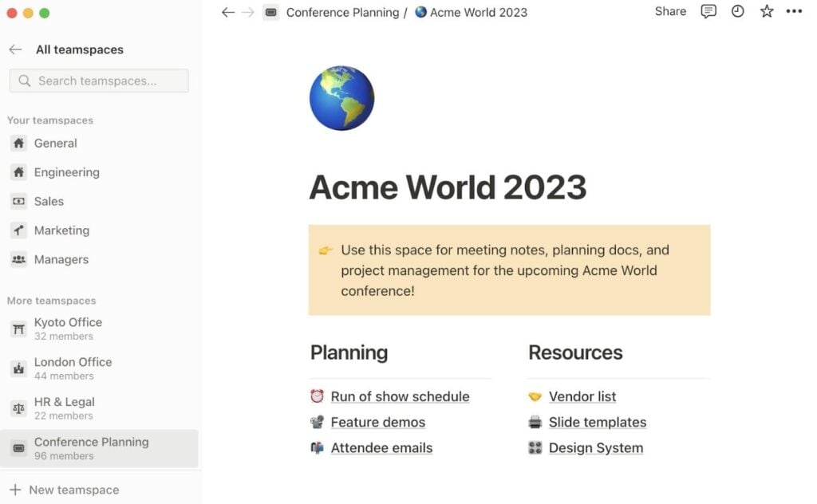817x504 pixels.
Task: Click the back arrow beside All teamspaces
Action: (16, 49)
